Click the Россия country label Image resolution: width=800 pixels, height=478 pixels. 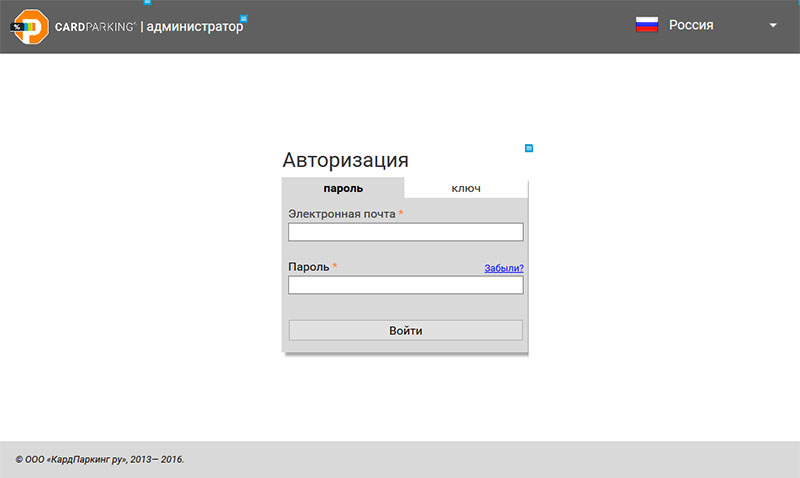tap(691, 25)
